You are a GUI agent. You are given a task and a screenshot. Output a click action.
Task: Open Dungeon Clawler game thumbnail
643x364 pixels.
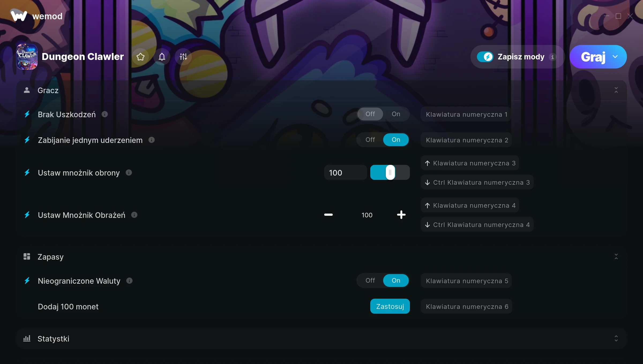coord(27,57)
